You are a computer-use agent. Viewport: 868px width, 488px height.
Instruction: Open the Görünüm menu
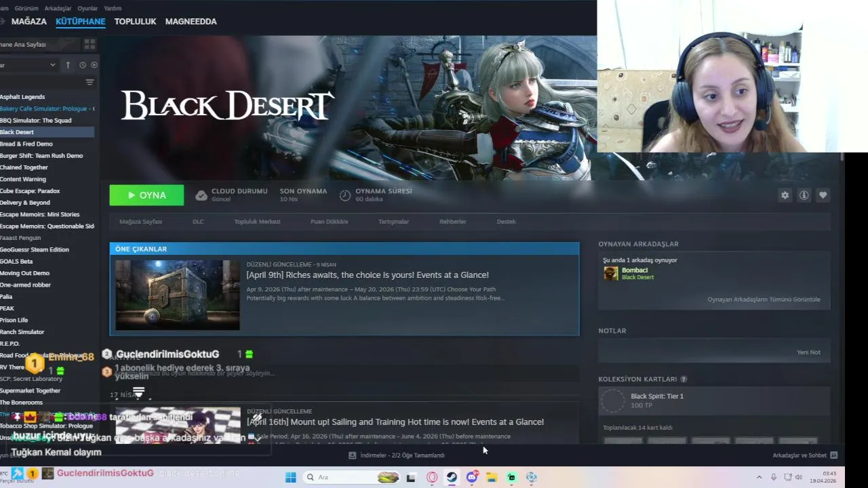[26, 8]
